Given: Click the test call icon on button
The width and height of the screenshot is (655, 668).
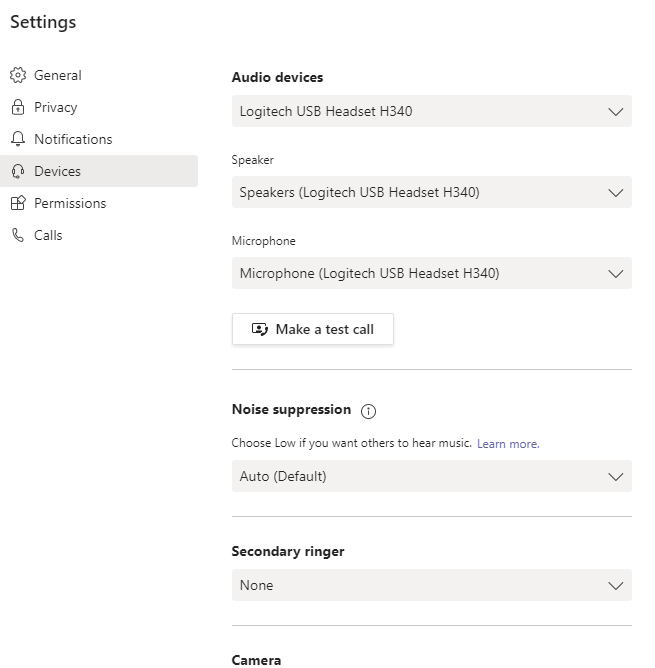Looking at the screenshot, I should click(260, 329).
